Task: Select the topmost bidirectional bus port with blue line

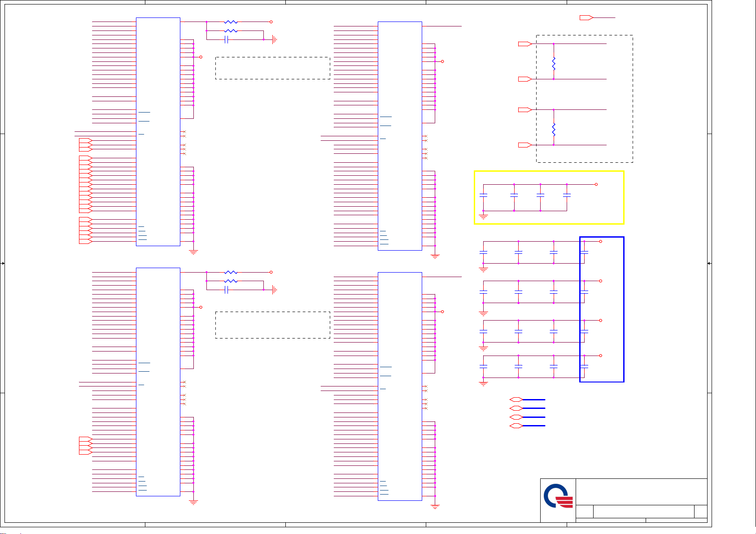Action: (x=516, y=399)
